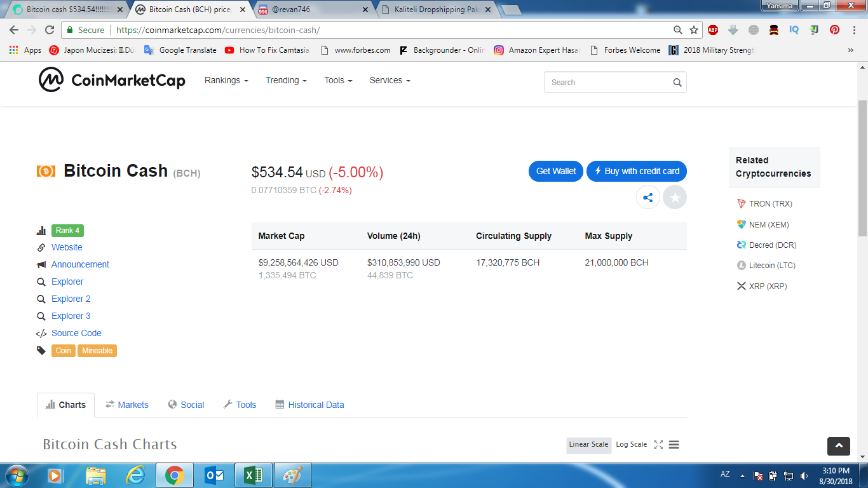Screen dimensions: 868x488
Task: Open the Announcement link
Action: pos(80,264)
